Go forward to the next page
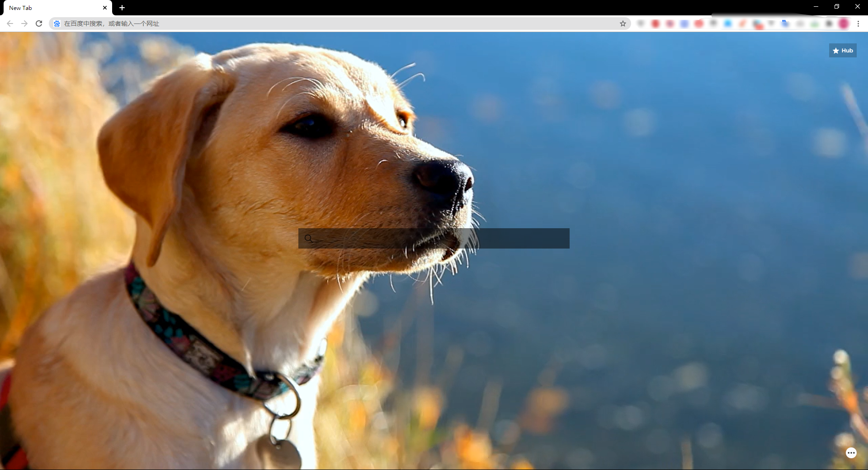 click(24, 23)
